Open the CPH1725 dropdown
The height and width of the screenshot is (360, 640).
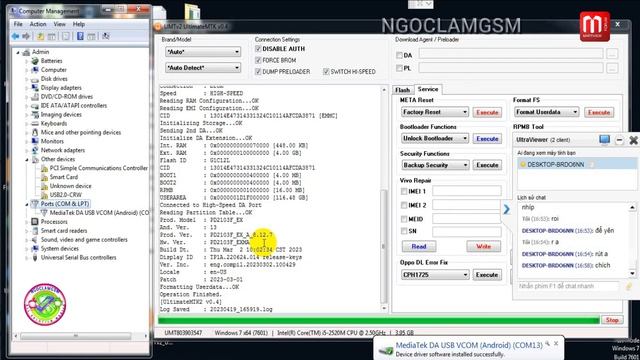[x=435, y=275]
